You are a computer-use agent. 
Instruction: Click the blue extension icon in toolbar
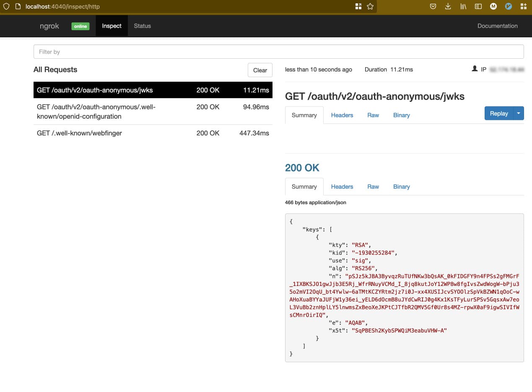pos(509,6)
